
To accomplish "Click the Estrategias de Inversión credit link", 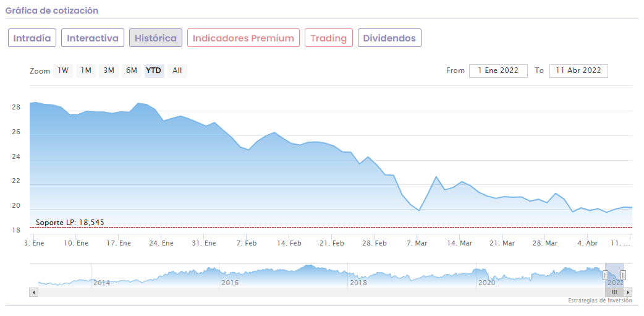I will point(600,301).
